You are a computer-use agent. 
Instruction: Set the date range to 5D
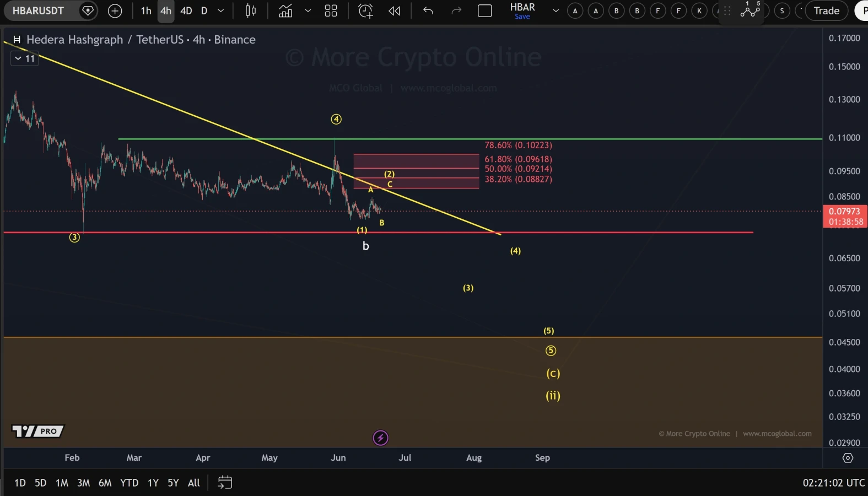[x=40, y=483]
